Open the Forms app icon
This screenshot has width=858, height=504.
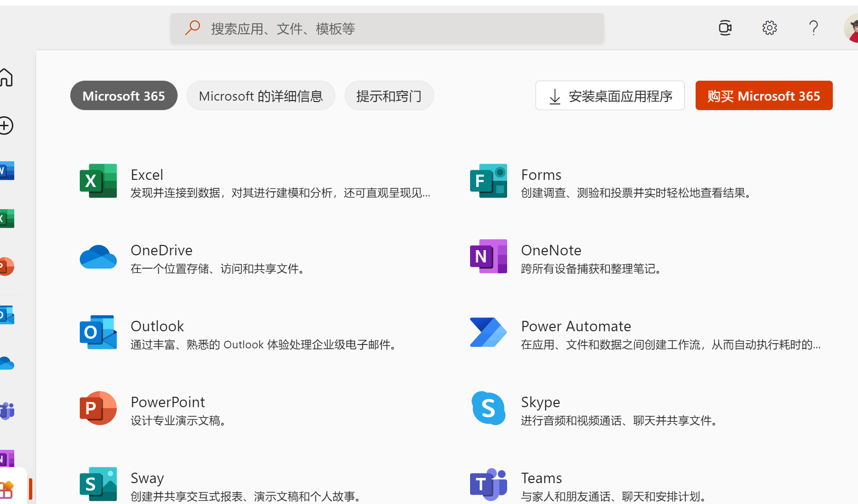pyautogui.click(x=489, y=181)
